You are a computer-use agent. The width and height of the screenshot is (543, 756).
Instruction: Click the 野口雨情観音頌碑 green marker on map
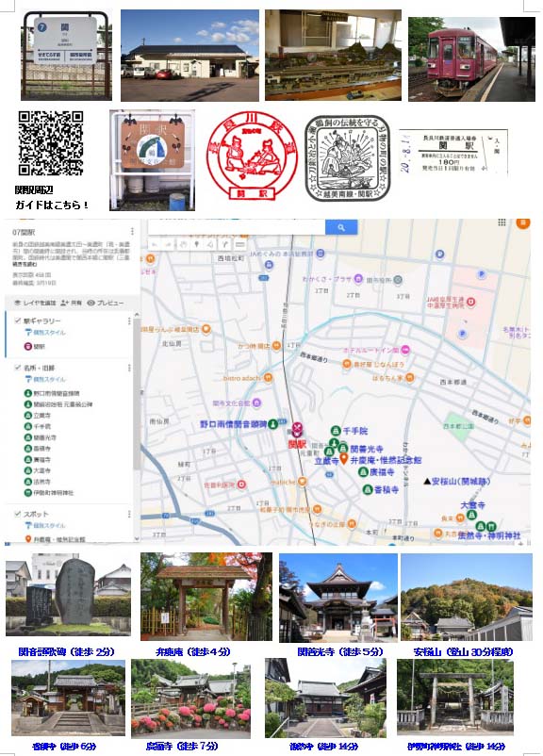[x=273, y=424]
